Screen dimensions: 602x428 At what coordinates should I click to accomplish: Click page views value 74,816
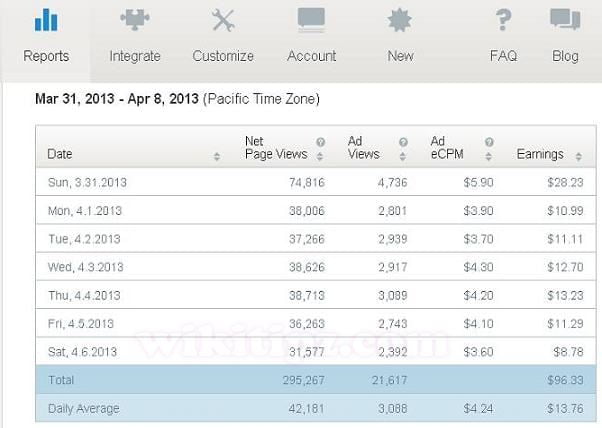307,182
